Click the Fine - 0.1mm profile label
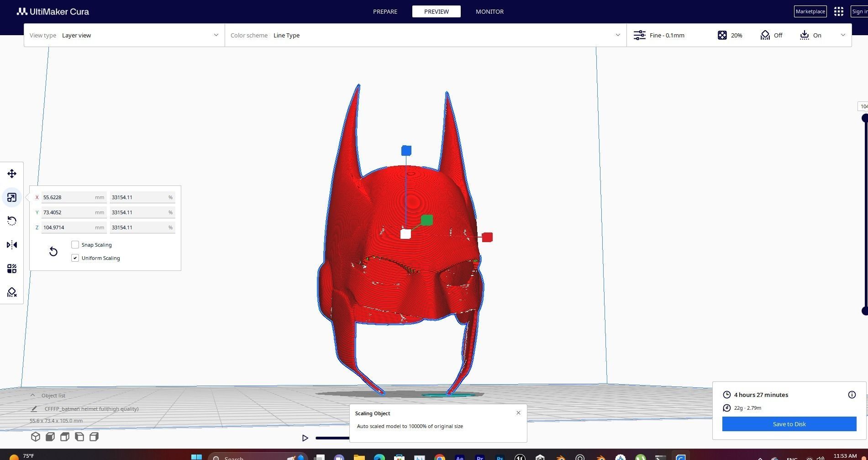This screenshot has height=460, width=868. click(x=667, y=35)
